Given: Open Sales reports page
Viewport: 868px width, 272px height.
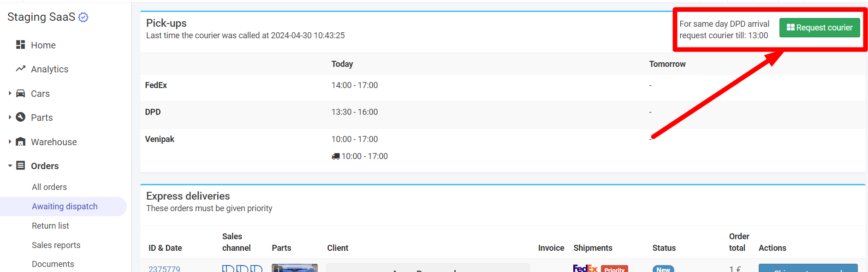Looking at the screenshot, I should click(x=56, y=245).
